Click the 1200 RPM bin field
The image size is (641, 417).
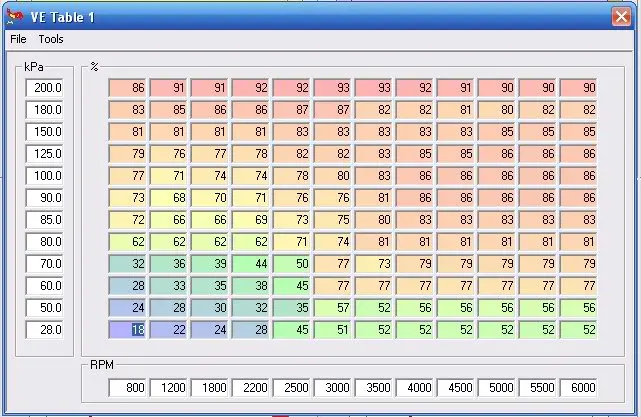tap(168, 388)
